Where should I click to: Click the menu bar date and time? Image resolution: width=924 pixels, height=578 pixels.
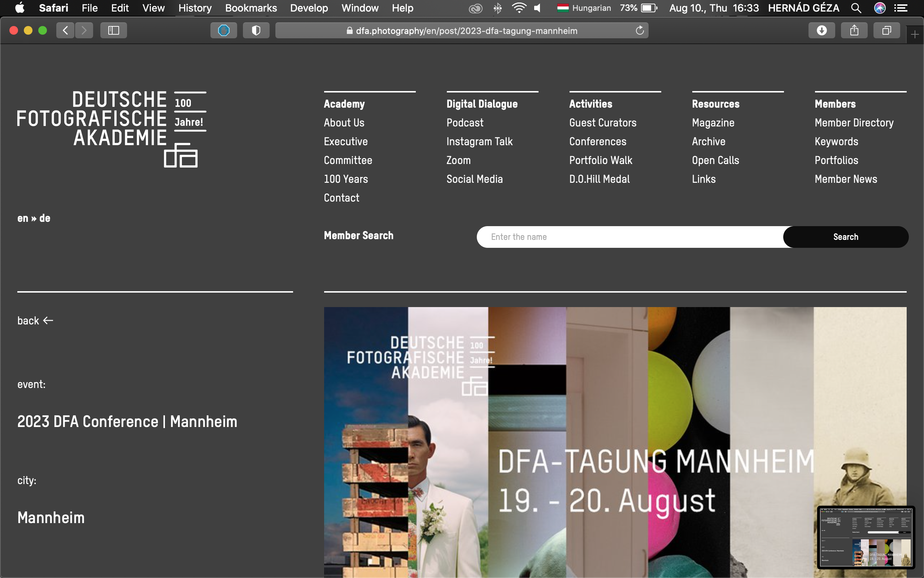pyautogui.click(x=714, y=8)
